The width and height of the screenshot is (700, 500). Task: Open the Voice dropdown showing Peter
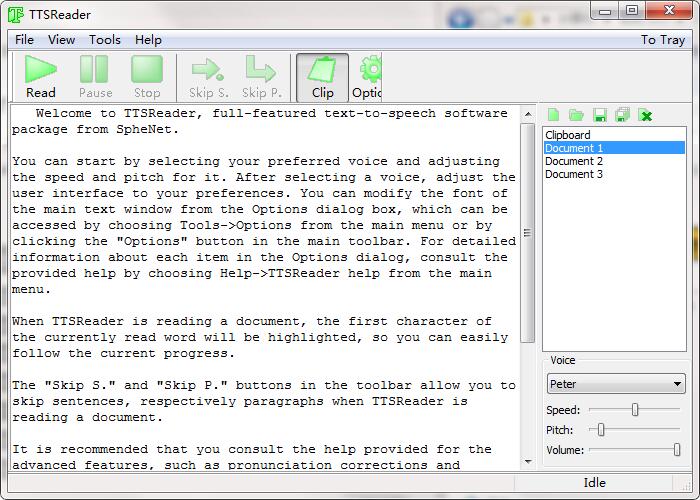pyautogui.click(x=616, y=384)
